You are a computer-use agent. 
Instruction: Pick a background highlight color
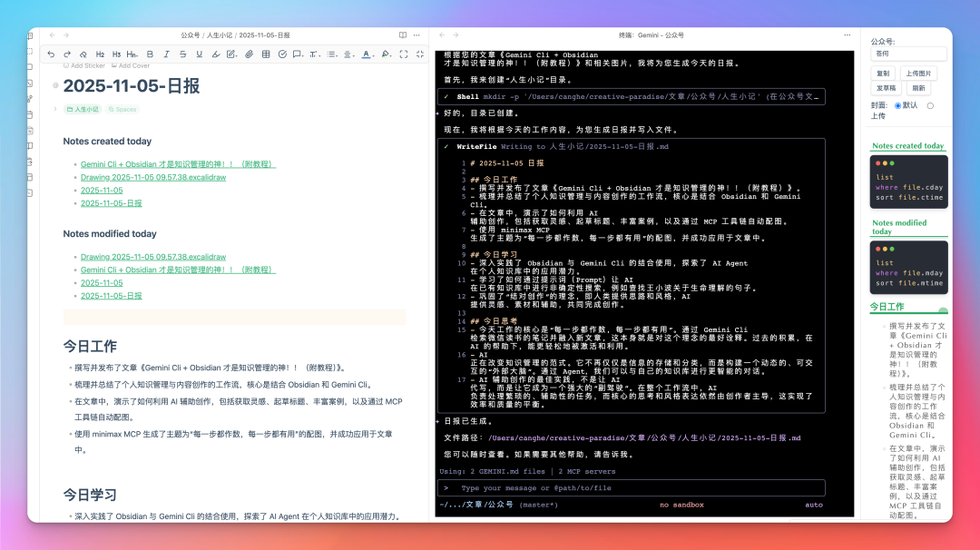pos(387,54)
